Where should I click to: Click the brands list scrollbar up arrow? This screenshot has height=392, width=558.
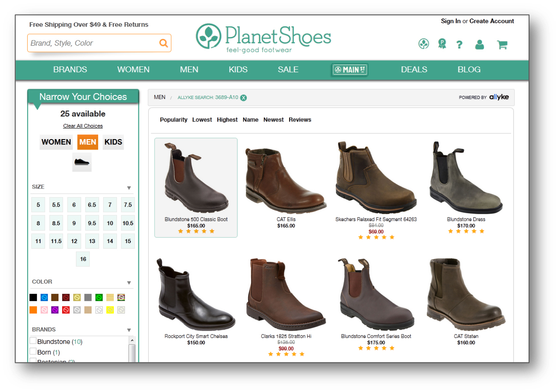[x=132, y=340]
